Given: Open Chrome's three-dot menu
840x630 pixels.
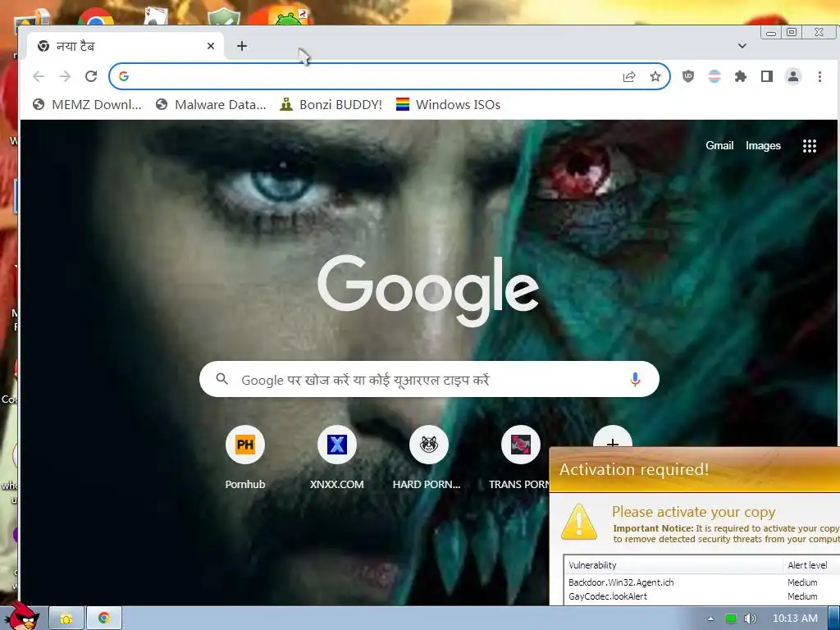Looking at the screenshot, I should pyautogui.click(x=819, y=76).
